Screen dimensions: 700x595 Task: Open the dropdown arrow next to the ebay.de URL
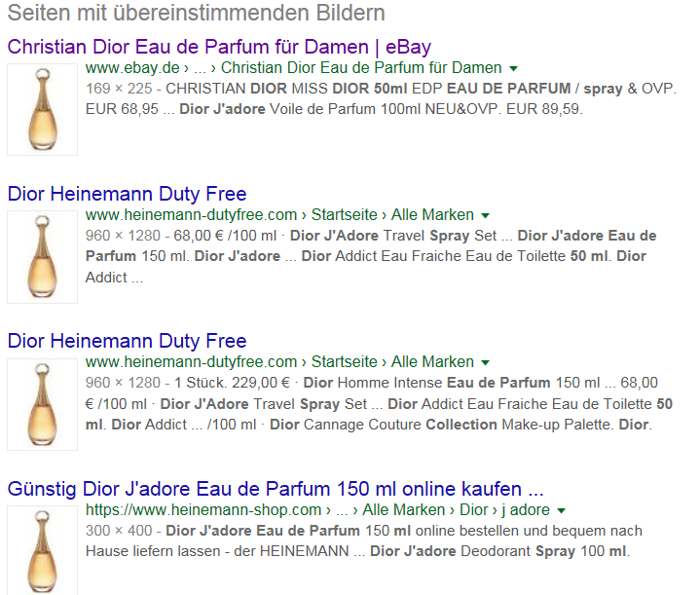(x=513, y=69)
